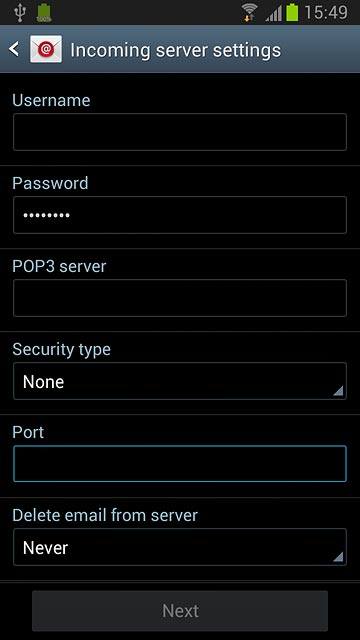Tap the Next button

tap(180, 611)
